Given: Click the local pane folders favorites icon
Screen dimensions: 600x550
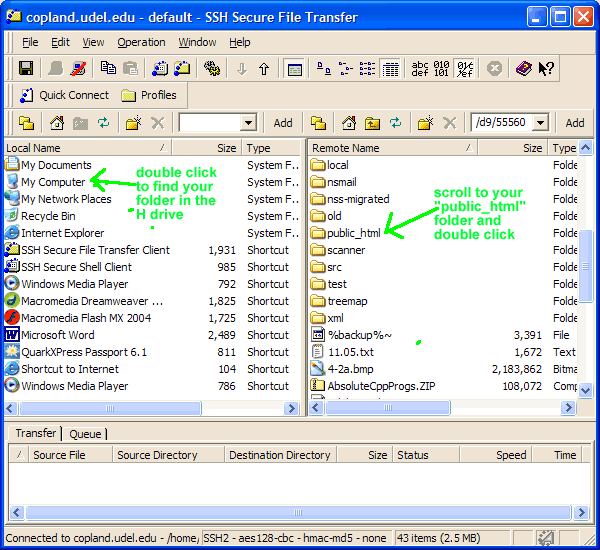Looking at the screenshot, I should (x=26, y=123).
